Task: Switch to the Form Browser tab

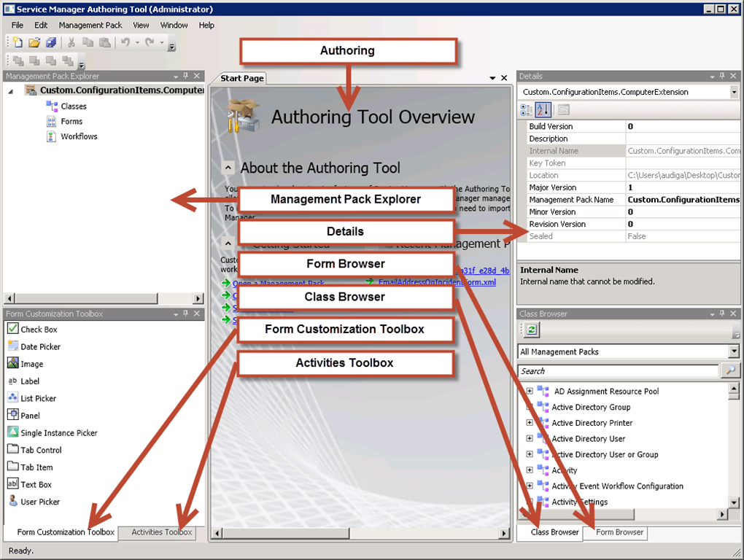Action: coord(616,532)
